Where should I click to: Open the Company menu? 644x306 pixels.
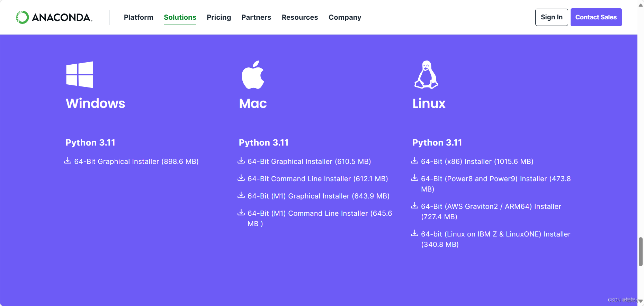click(x=345, y=17)
